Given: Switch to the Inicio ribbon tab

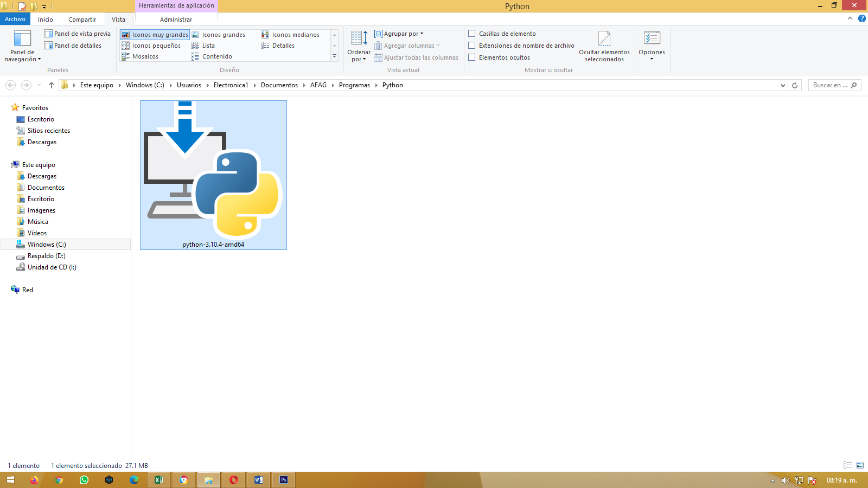Looking at the screenshot, I should (46, 20).
